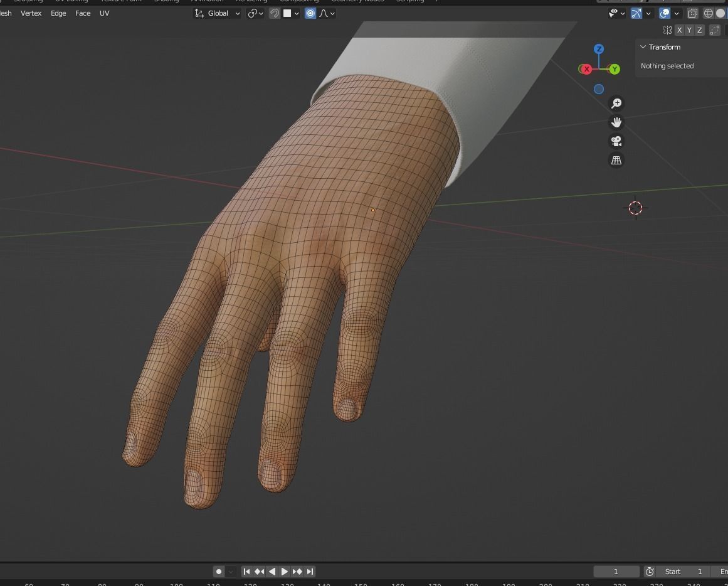Jump to previous keyframe
Viewport: 728px width, 586px height.
(259, 571)
